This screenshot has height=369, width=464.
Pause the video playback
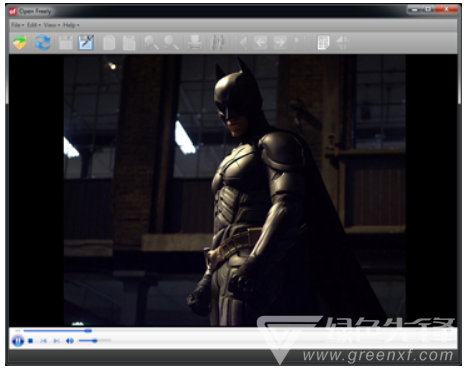[18, 341]
